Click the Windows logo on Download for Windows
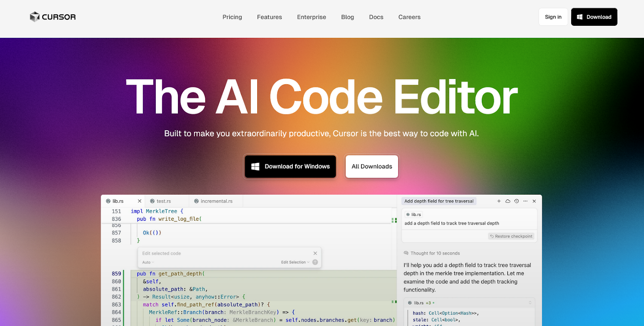The image size is (644, 326). click(255, 166)
